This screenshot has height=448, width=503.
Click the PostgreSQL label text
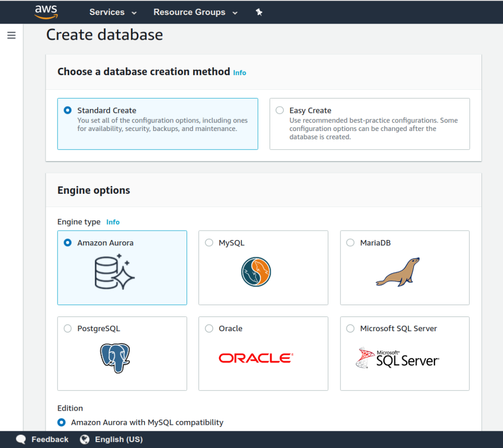[99, 329]
